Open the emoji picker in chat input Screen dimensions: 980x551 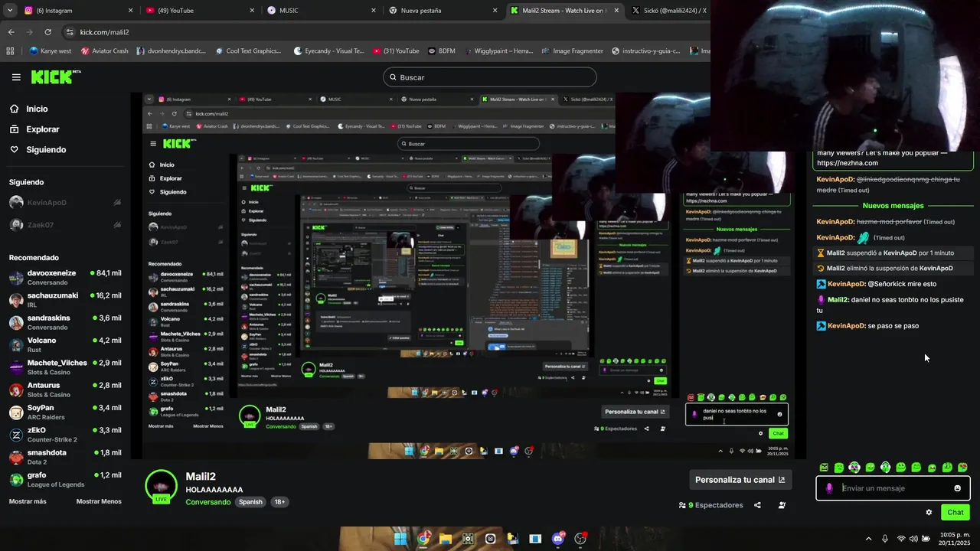[x=957, y=488]
